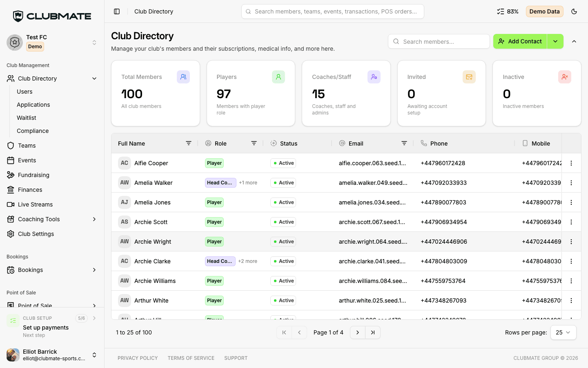Image resolution: width=588 pixels, height=368 pixels.
Task: Go to previous page of members
Action: (299, 332)
